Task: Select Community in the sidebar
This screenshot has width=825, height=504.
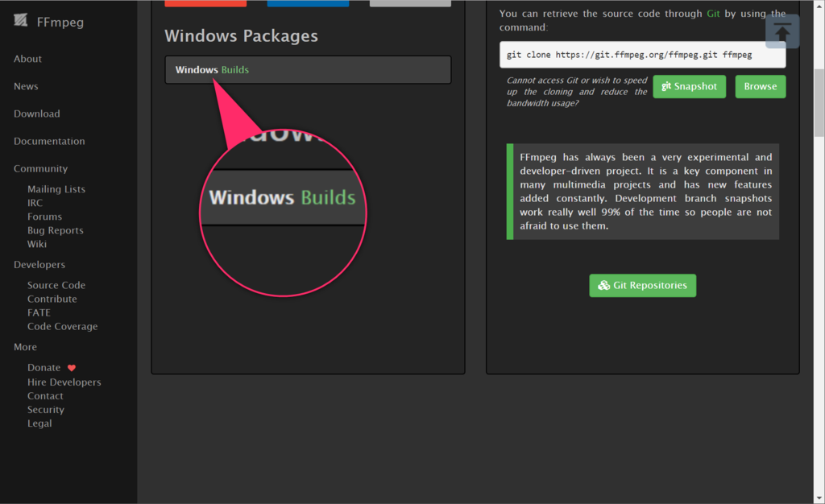Action: click(40, 169)
